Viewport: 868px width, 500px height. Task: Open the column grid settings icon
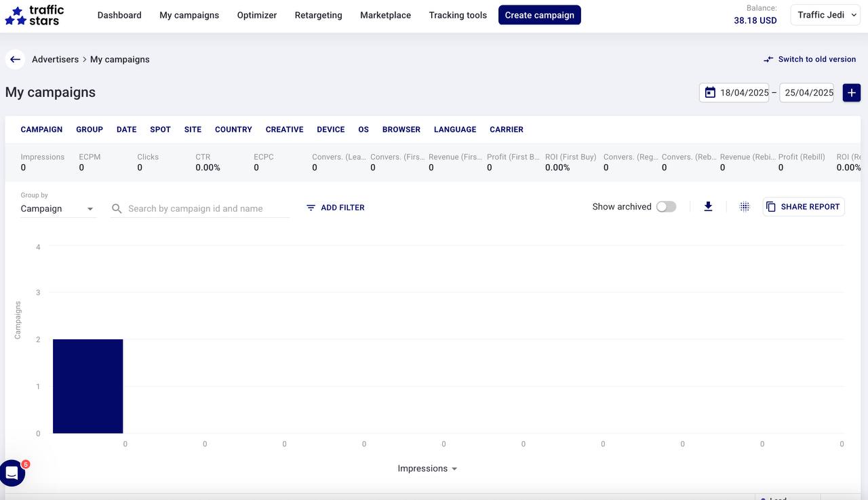[x=744, y=207]
